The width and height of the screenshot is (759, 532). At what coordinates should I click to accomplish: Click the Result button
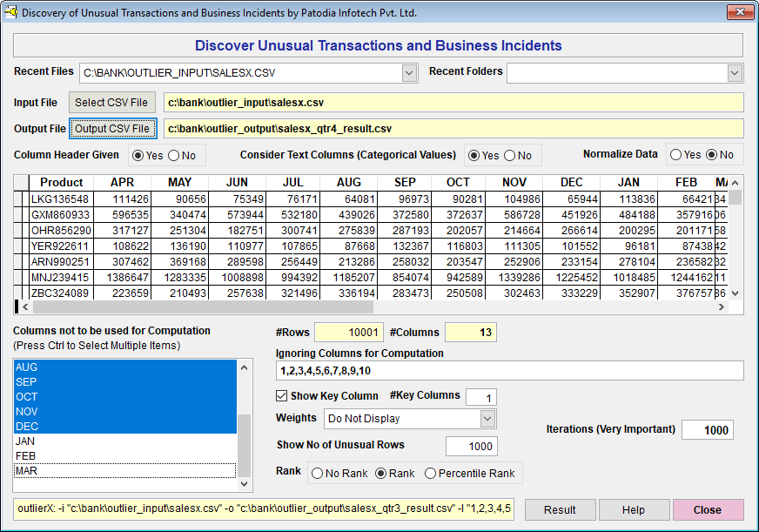[560, 510]
